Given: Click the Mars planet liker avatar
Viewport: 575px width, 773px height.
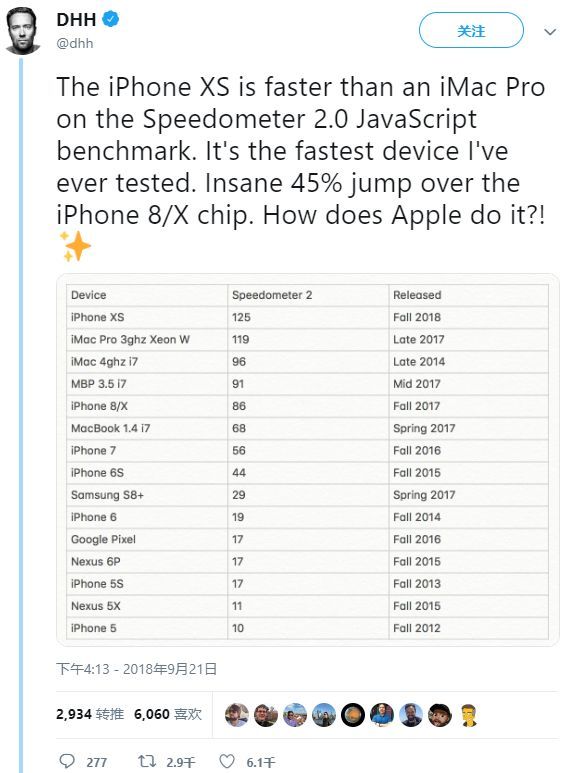Looking at the screenshot, I should click(x=353, y=715).
